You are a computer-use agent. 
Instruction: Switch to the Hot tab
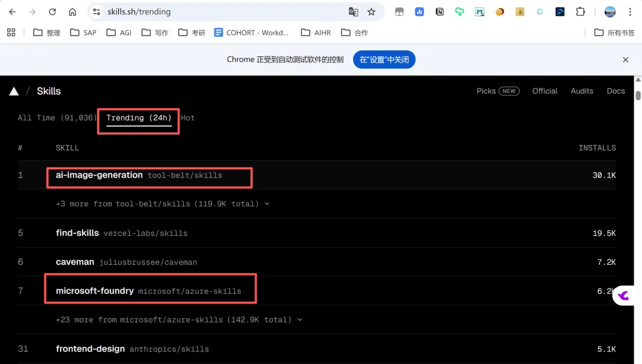pyautogui.click(x=187, y=118)
